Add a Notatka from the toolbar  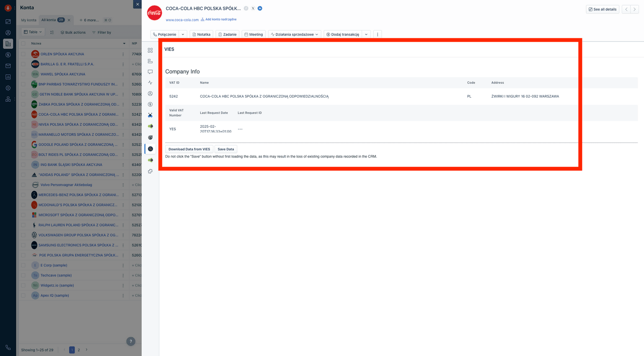click(x=201, y=34)
